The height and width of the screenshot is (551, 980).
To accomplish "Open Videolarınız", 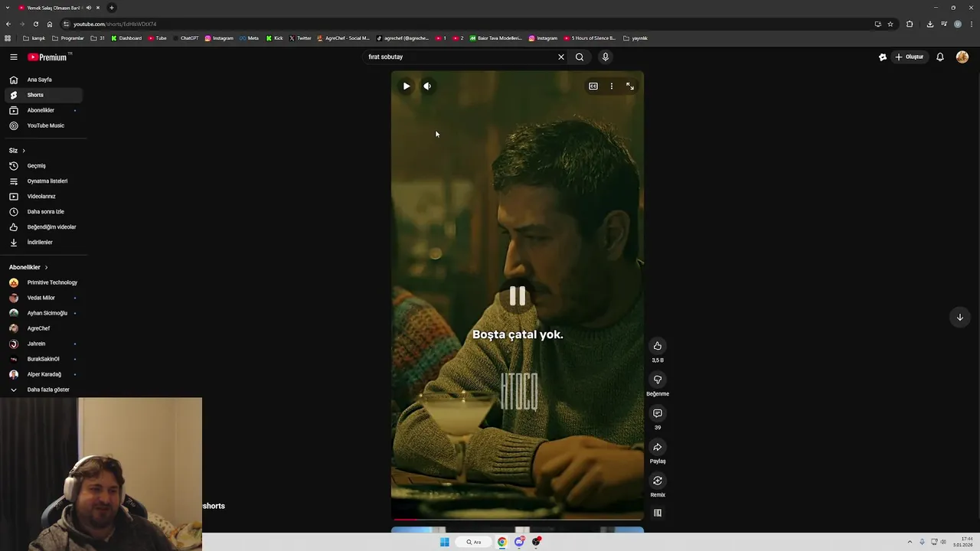I will click(43, 196).
